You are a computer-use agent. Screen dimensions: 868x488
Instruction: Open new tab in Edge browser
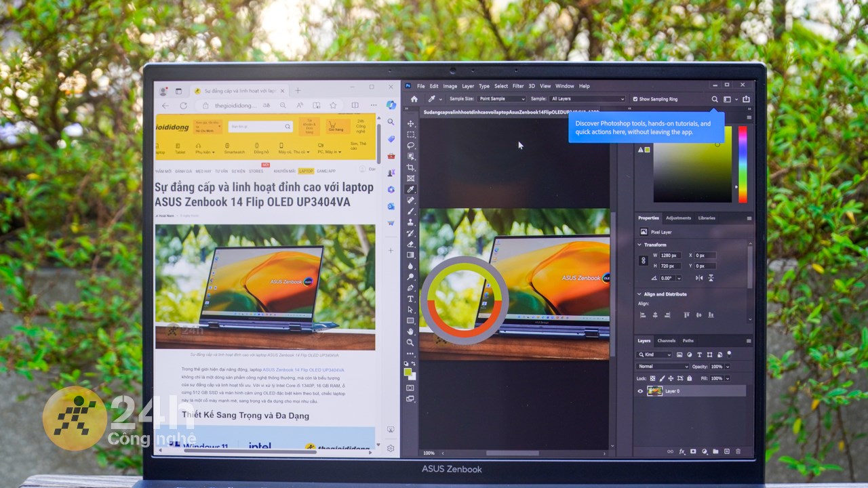point(298,90)
